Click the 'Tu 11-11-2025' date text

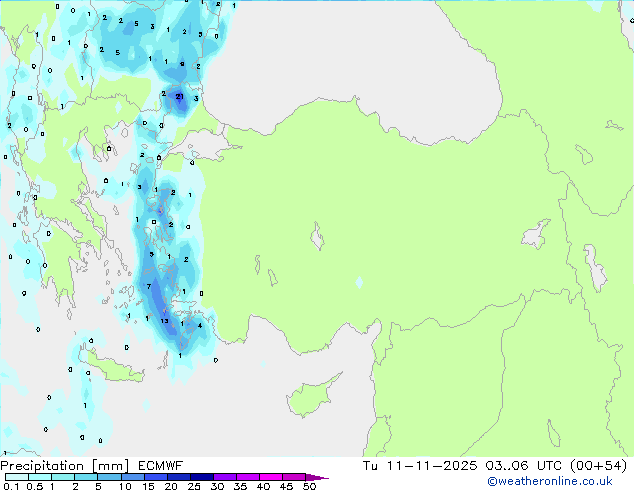click(x=420, y=466)
